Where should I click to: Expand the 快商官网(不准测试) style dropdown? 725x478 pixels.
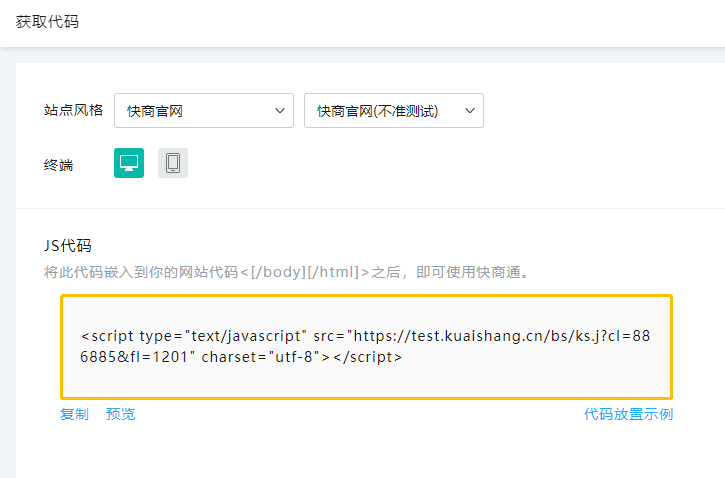pos(393,111)
